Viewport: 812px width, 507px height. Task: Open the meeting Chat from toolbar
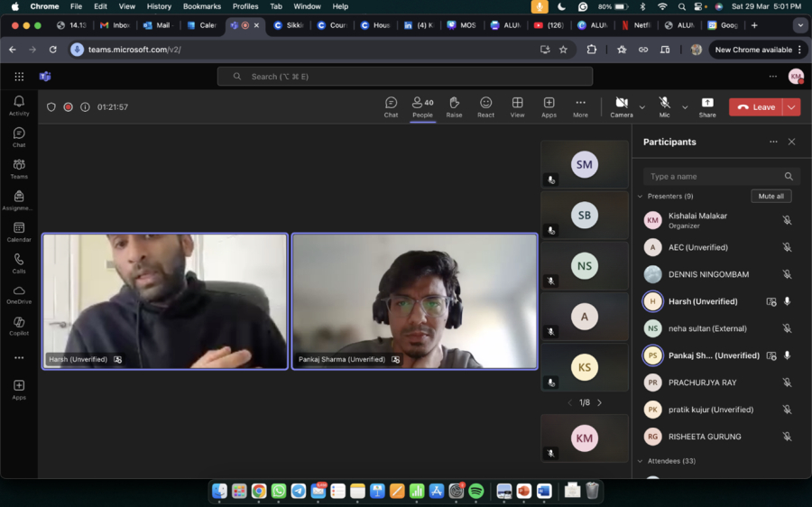click(391, 107)
